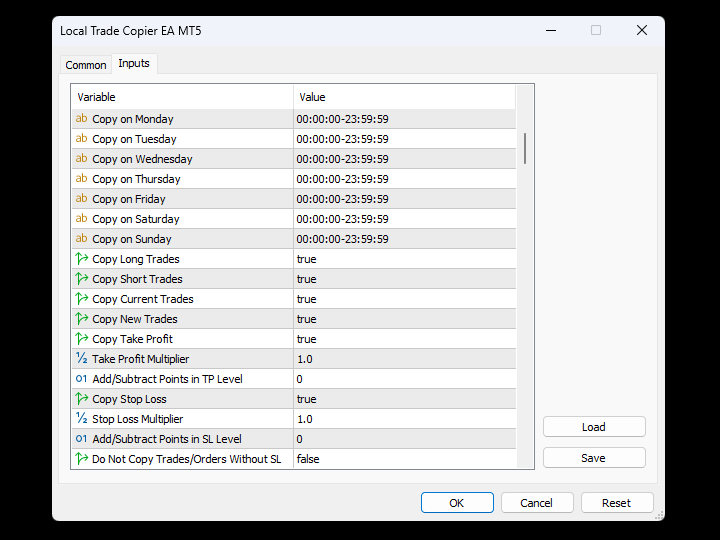Confirm settings with the OK button
Screen dimensions: 720x540
[x=457, y=503]
